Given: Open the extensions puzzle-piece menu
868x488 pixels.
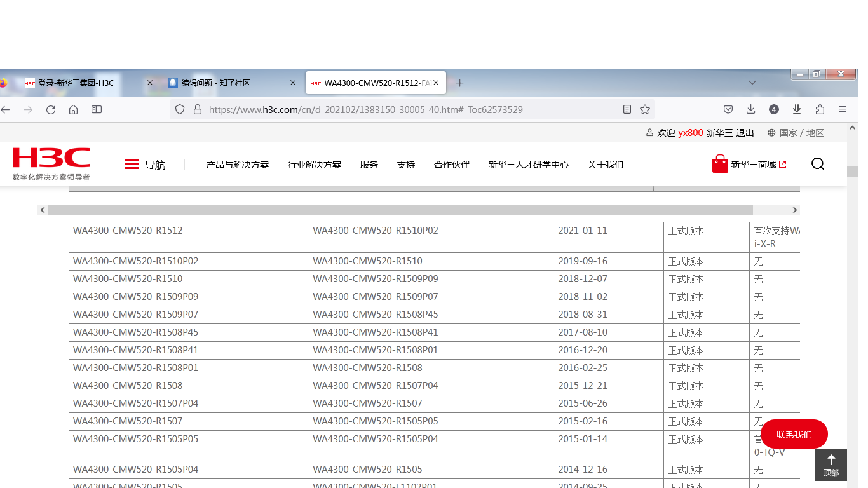Looking at the screenshot, I should (x=820, y=109).
